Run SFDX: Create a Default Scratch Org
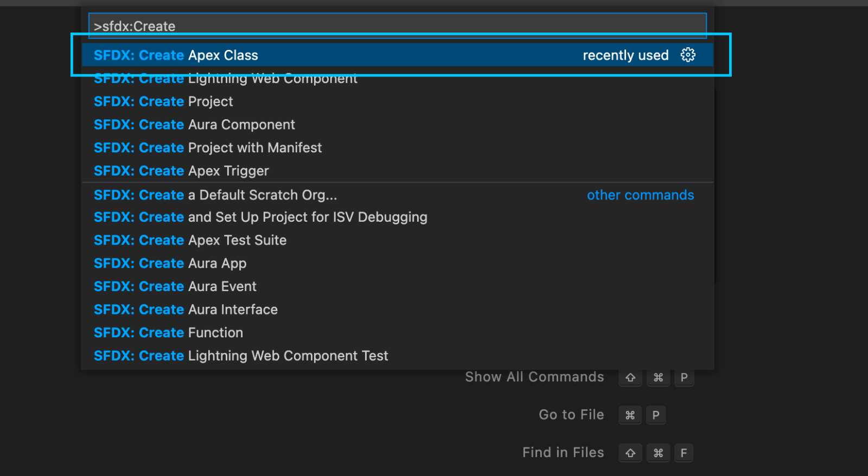 point(215,195)
